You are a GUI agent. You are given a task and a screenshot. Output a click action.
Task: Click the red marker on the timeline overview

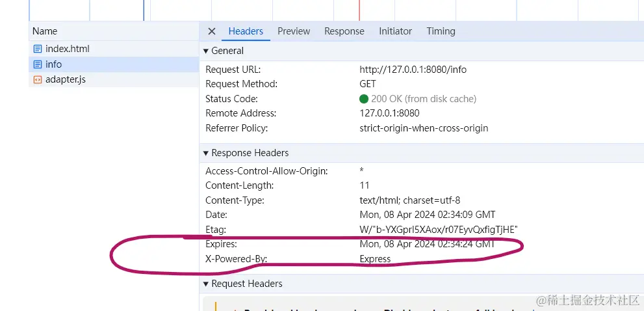point(359,10)
